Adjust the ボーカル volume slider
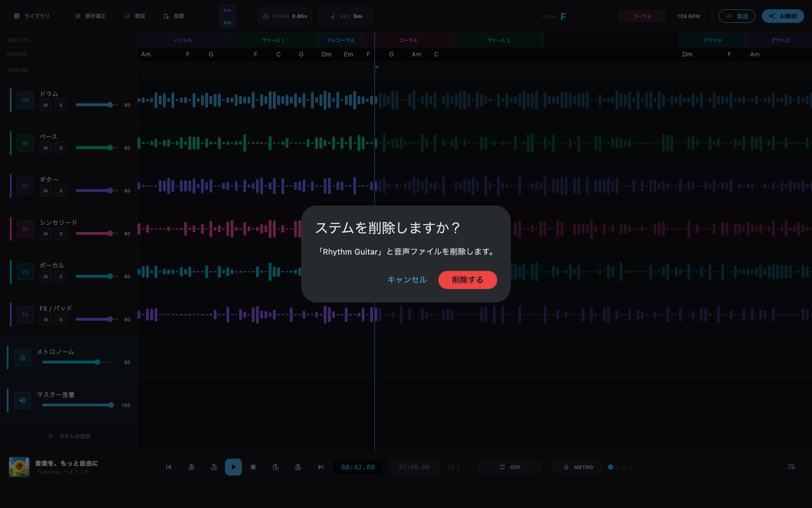This screenshot has width=812, height=508. pos(97,277)
